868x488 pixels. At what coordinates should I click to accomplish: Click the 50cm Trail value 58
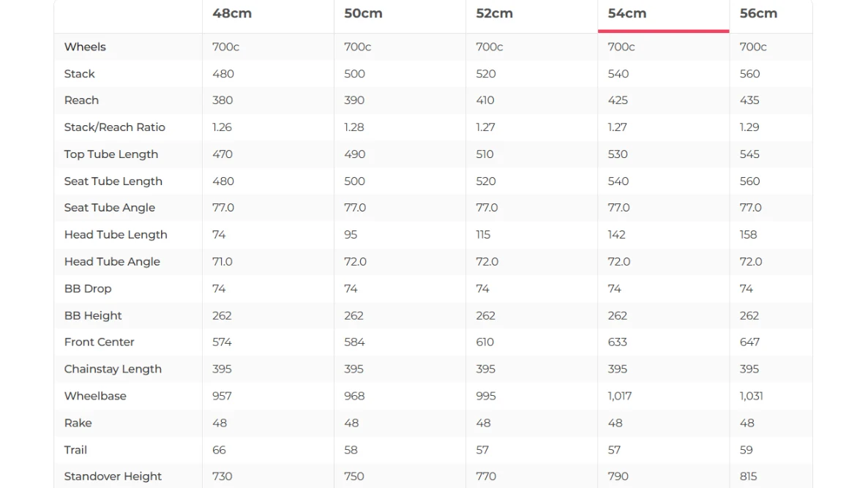point(351,450)
